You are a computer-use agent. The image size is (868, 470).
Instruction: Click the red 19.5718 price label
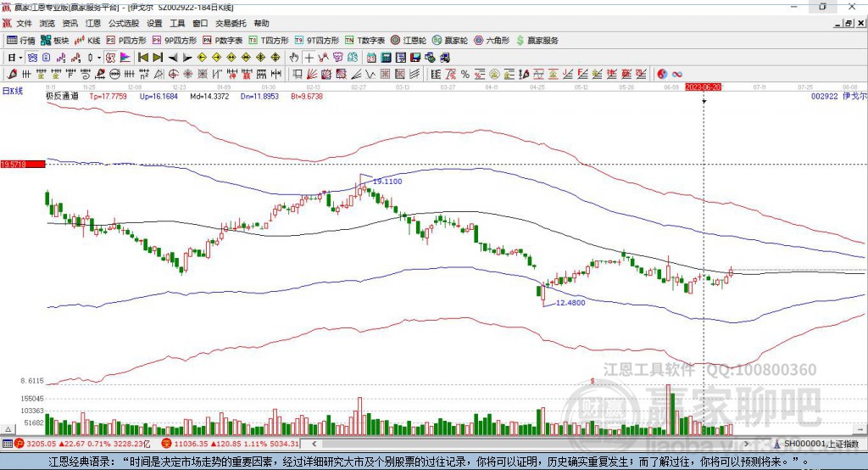23,164
